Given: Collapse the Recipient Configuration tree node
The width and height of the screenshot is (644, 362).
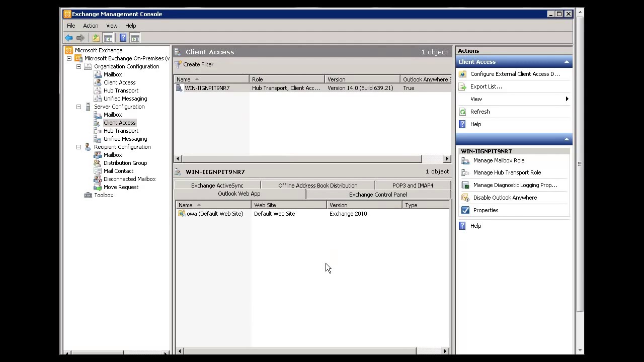Looking at the screenshot, I should pyautogui.click(x=79, y=147).
